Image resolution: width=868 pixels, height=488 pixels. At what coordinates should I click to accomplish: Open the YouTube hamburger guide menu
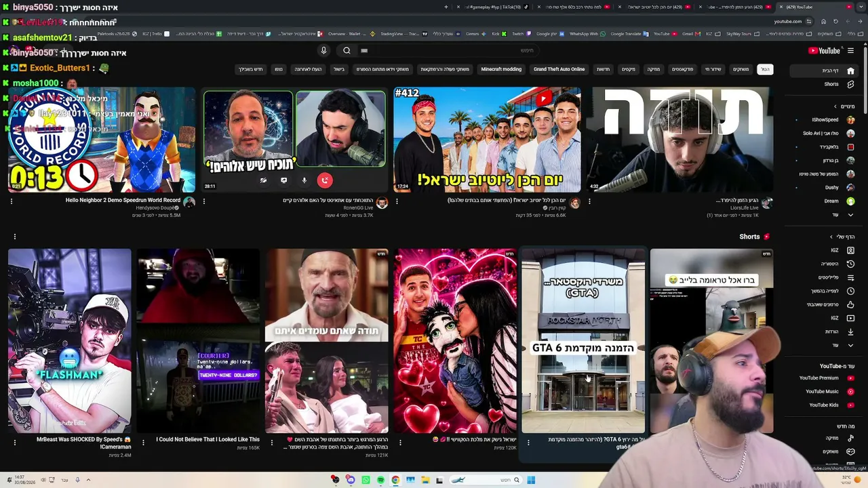[850, 50]
